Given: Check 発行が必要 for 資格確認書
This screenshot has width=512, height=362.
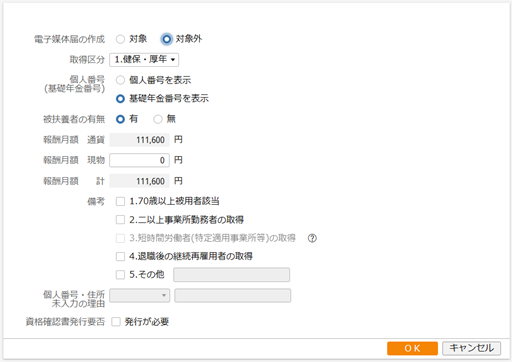Looking at the screenshot, I should pos(116,322).
